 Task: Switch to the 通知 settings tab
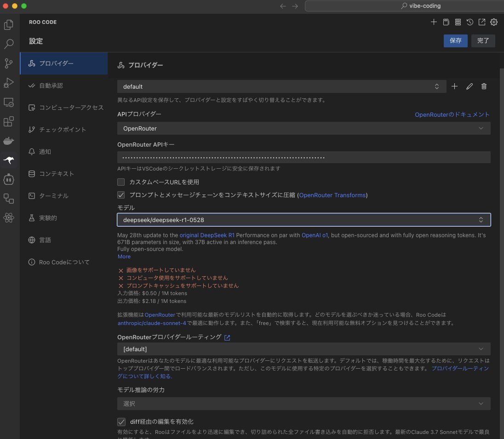click(x=64, y=152)
